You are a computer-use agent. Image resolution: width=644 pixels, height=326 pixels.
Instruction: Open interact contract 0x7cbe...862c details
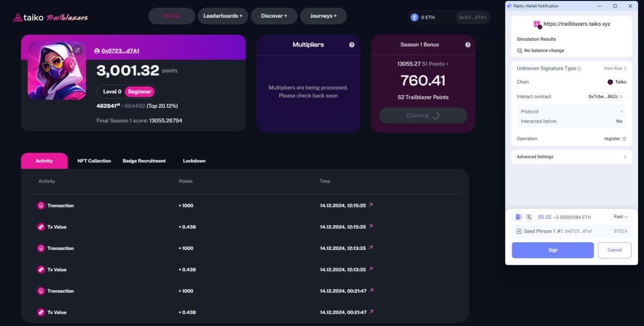pyautogui.click(x=605, y=97)
